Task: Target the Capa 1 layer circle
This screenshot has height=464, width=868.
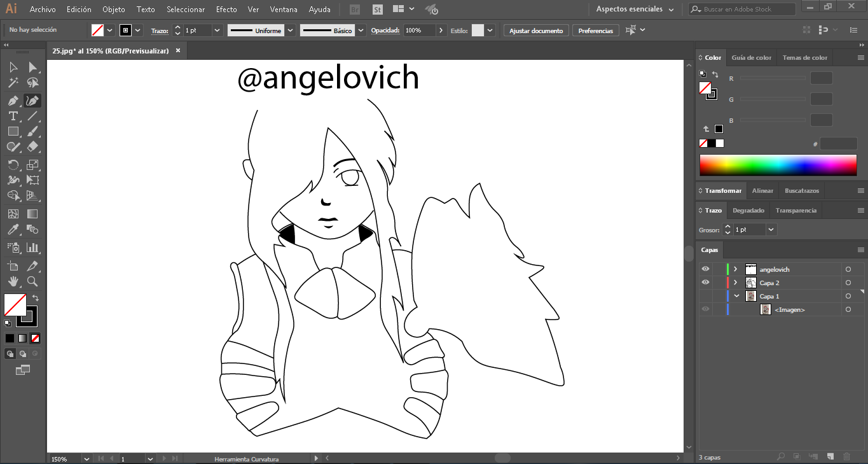Action: coord(848,296)
